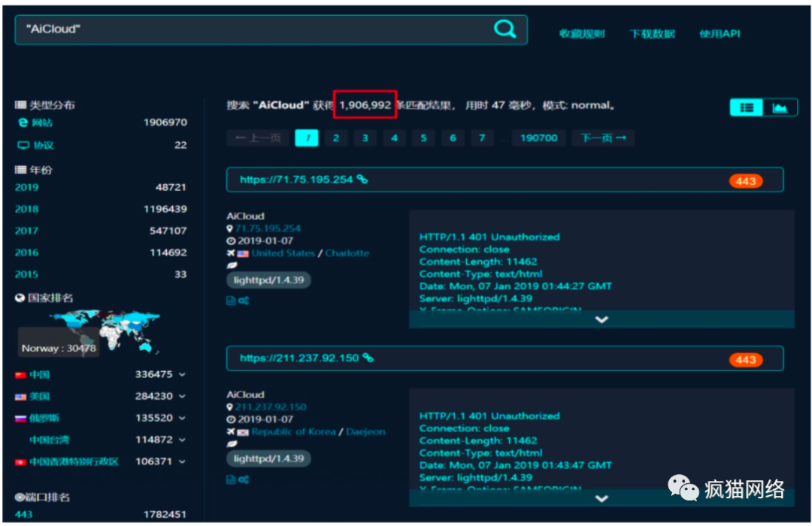This screenshot has height=526, width=812.
Task: Switch to chart view toggle
Action: pos(780,107)
